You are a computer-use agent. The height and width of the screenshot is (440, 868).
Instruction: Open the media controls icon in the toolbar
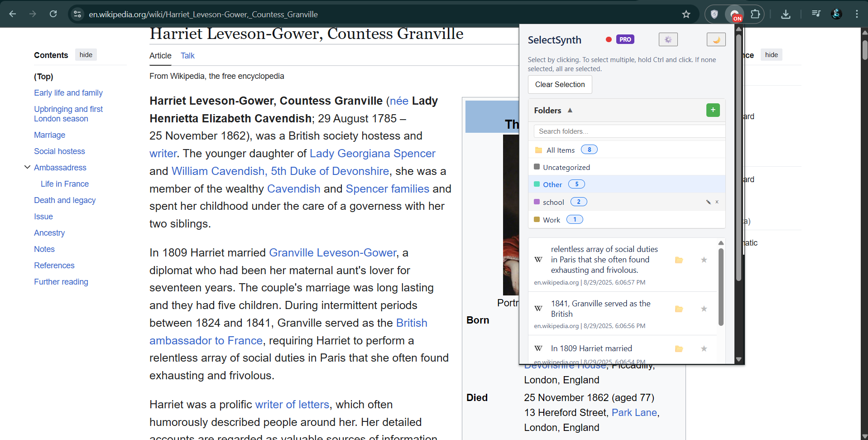[x=816, y=14]
